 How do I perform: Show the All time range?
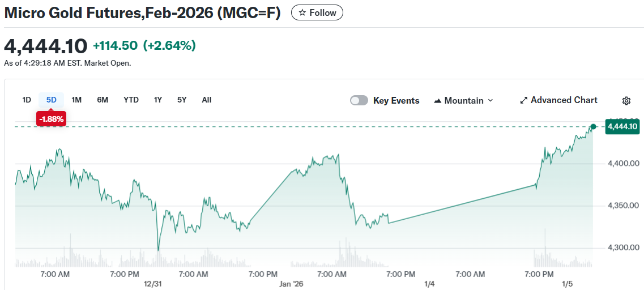[x=207, y=100]
